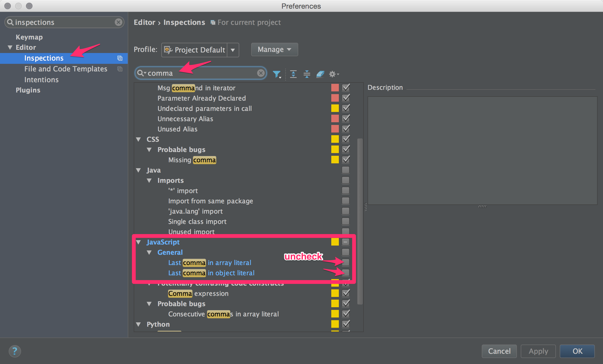Screen dimensions: 603x364
Task: Expand all inspection tree nodes
Action: click(293, 74)
